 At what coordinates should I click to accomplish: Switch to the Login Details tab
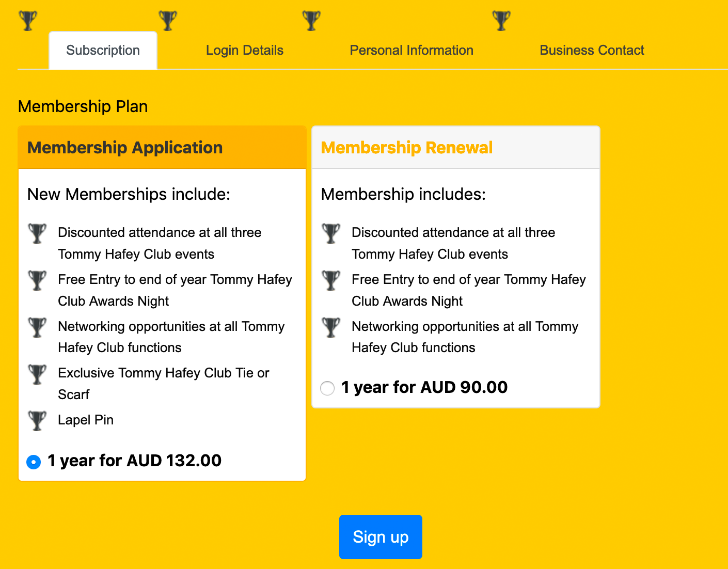click(x=245, y=50)
